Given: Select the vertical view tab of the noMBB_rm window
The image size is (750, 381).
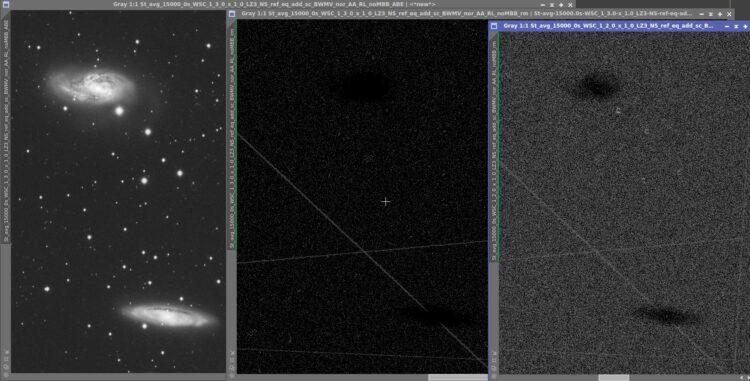Looking at the screenshot, I should 232,136.
